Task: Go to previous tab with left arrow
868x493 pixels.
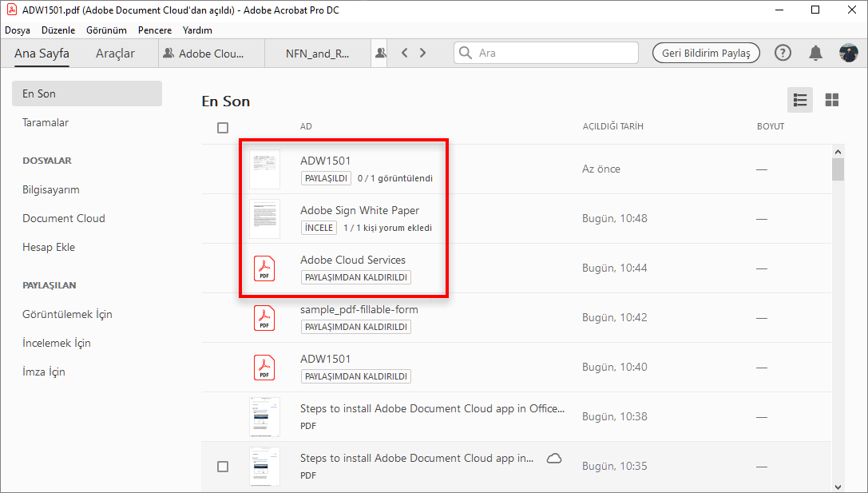Action: tap(405, 53)
